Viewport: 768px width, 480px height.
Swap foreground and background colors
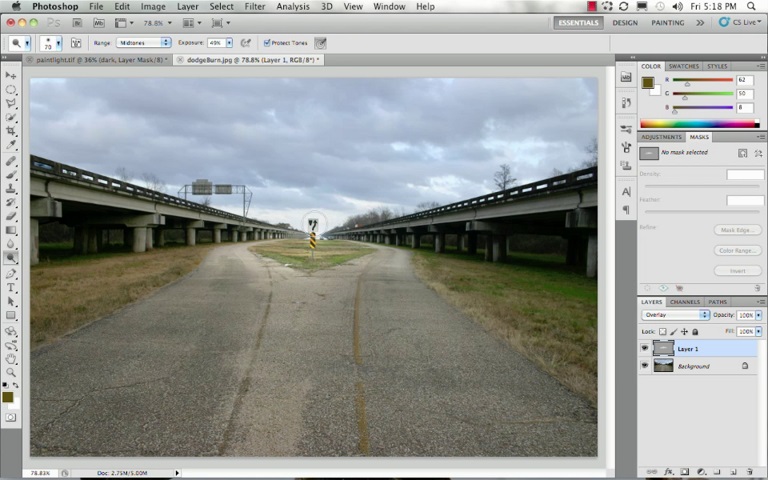(x=16, y=385)
